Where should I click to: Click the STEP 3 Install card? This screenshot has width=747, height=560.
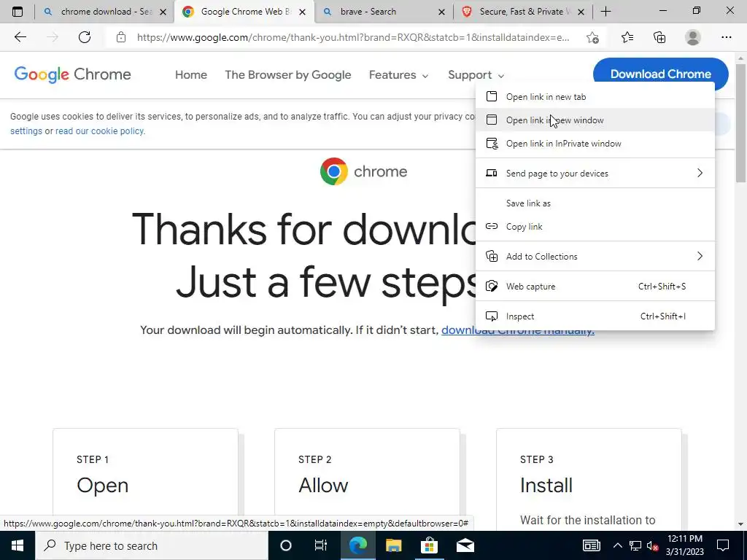pos(589,478)
